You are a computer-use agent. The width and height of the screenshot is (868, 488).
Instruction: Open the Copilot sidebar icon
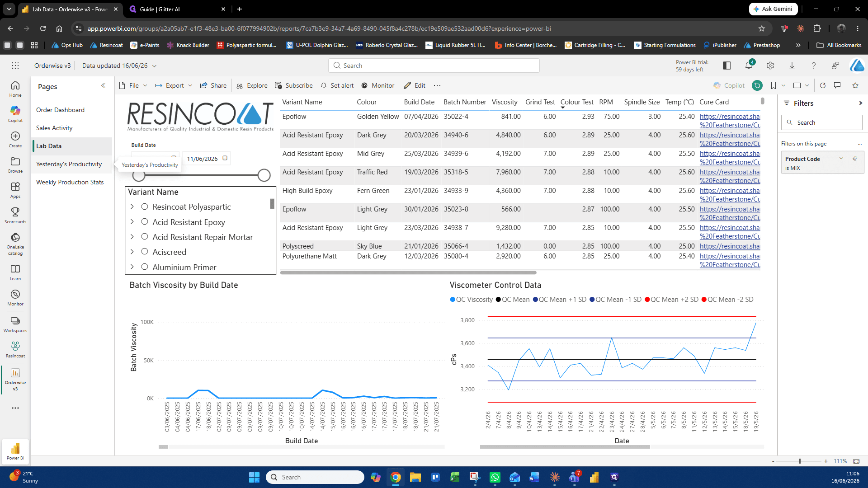click(15, 114)
